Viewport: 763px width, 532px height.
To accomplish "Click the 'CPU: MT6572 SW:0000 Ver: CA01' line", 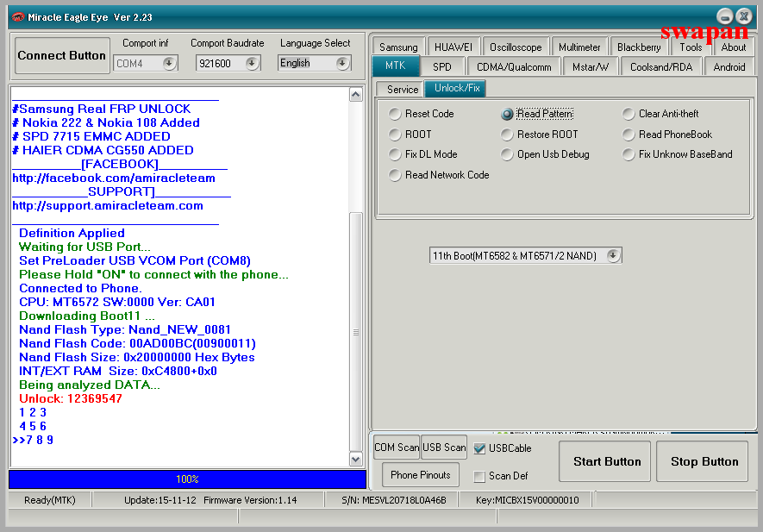I will tap(116, 303).
